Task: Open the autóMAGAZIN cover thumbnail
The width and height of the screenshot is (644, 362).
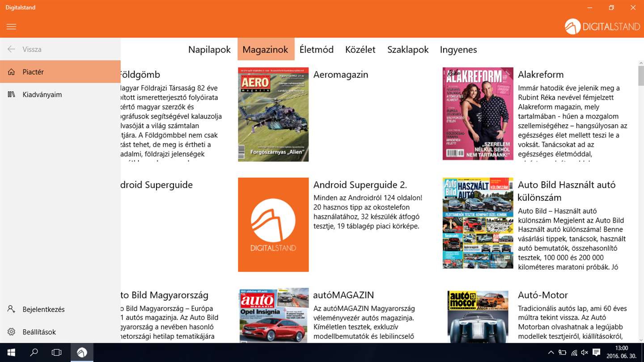Action: click(273, 316)
